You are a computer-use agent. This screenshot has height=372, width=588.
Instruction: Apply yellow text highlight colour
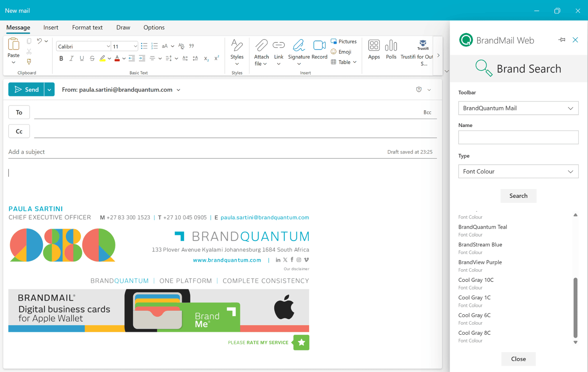(103, 59)
